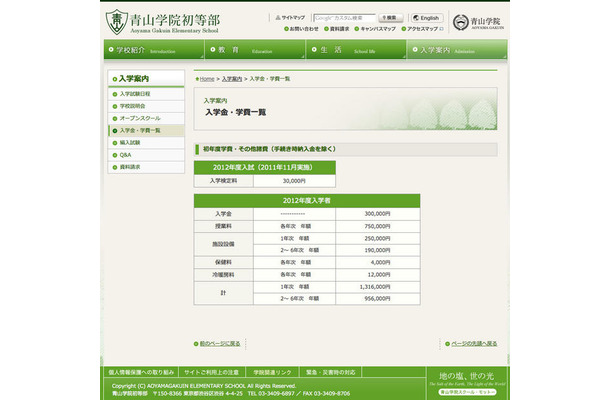Select 学校説明会 in sidebar
Image resolution: width=610 pixels, height=400 pixels.
click(146, 106)
